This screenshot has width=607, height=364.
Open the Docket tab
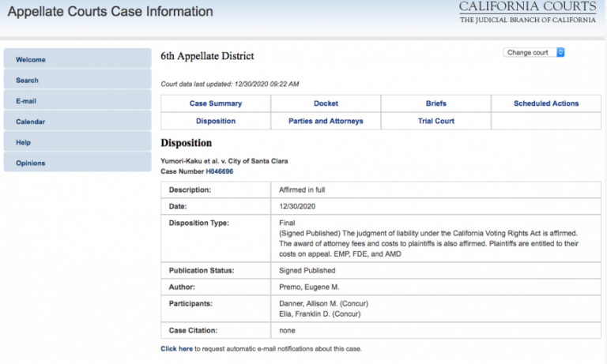pyautogui.click(x=326, y=103)
